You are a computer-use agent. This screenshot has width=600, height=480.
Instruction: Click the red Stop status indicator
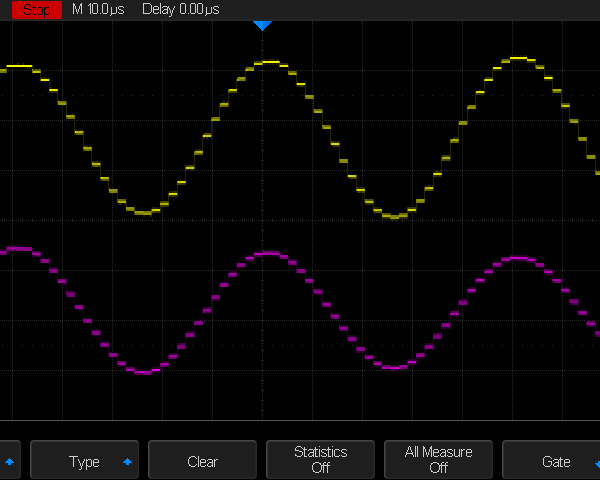pos(36,9)
